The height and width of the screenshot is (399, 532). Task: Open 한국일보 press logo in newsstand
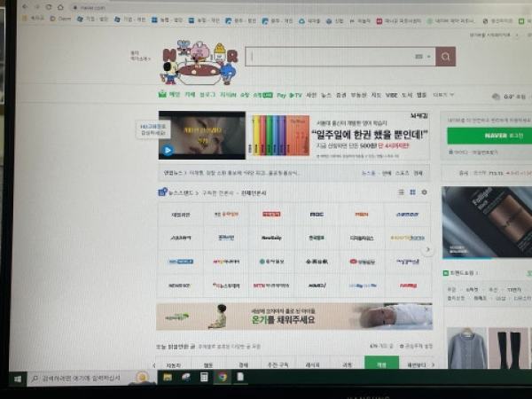pyautogui.click(x=317, y=238)
